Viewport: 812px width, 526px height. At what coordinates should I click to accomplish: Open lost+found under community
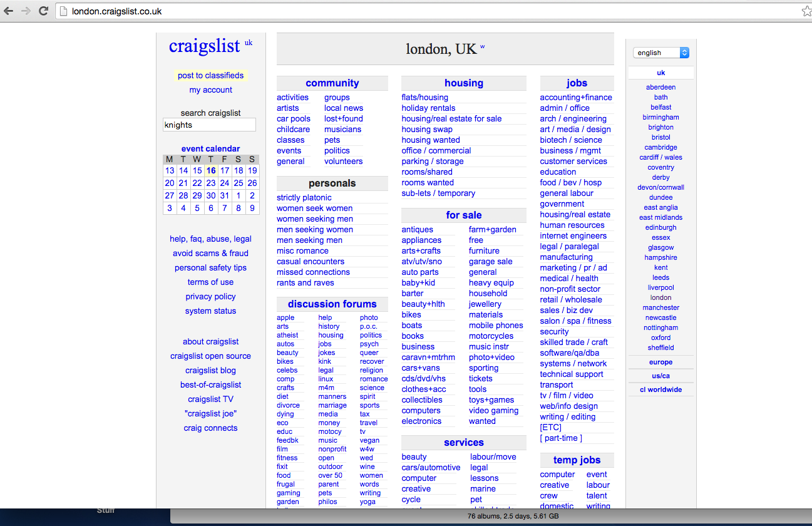[343, 118]
